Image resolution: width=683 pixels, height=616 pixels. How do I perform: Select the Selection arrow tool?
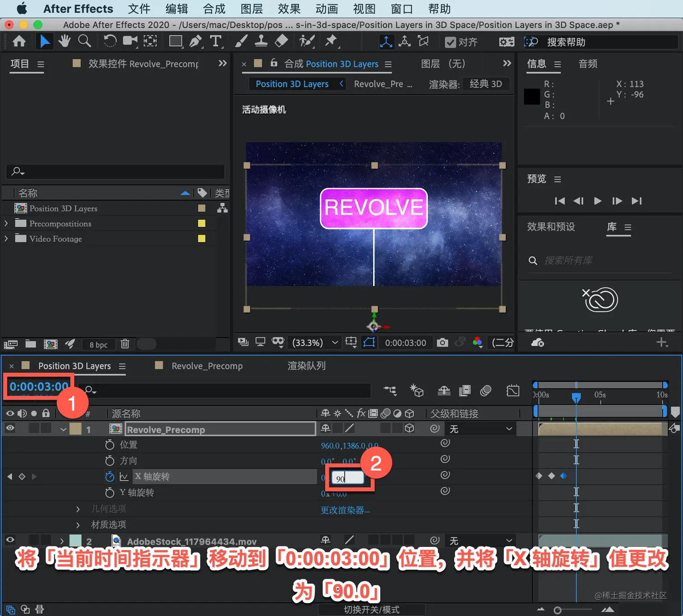tap(45, 42)
